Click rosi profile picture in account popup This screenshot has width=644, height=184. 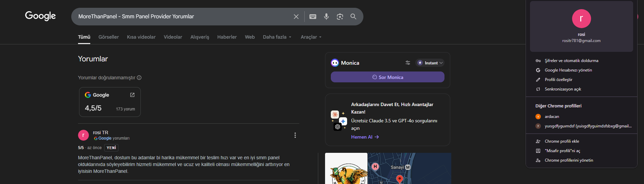582,19
